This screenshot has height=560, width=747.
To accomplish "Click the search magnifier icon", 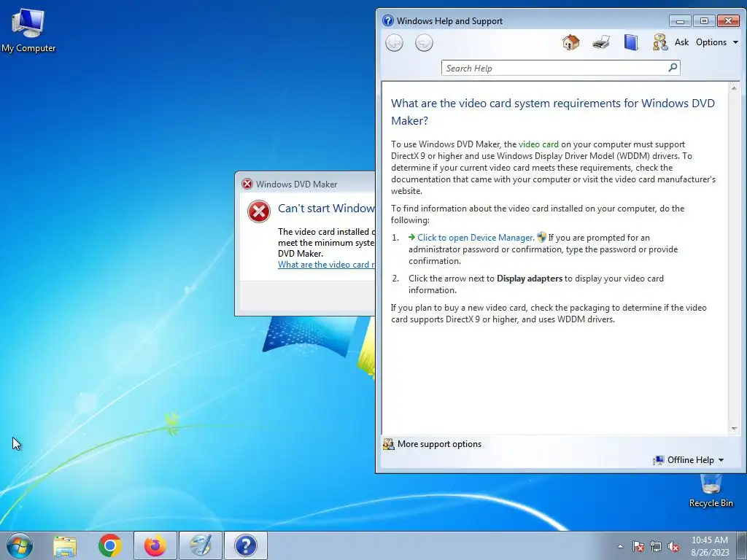I will 673,68.
